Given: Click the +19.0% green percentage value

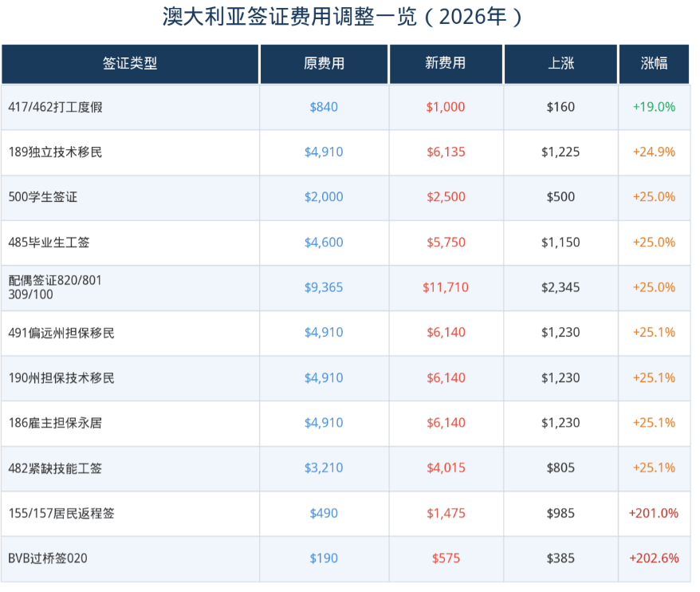Looking at the screenshot, I should coord(654,107).
